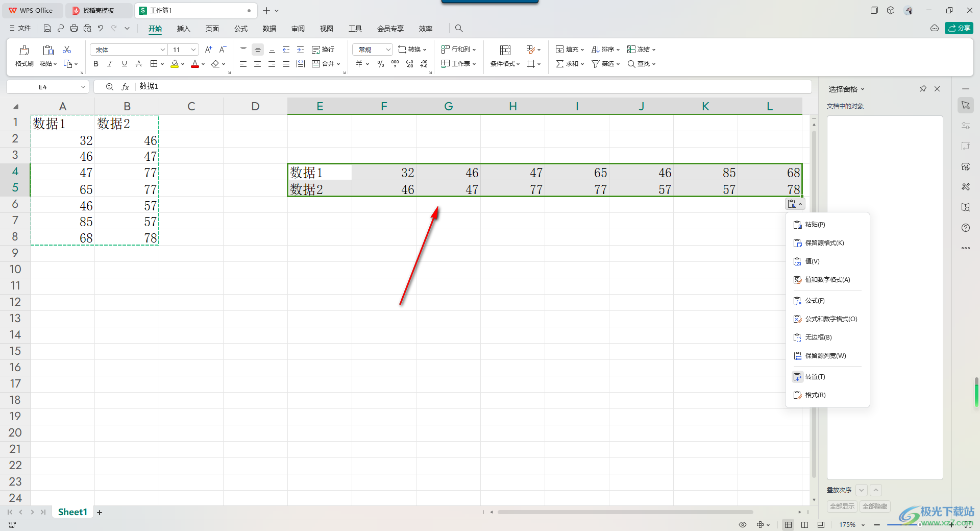
Task: Open the Sort dropdown
Action: (x=605, y=50)
